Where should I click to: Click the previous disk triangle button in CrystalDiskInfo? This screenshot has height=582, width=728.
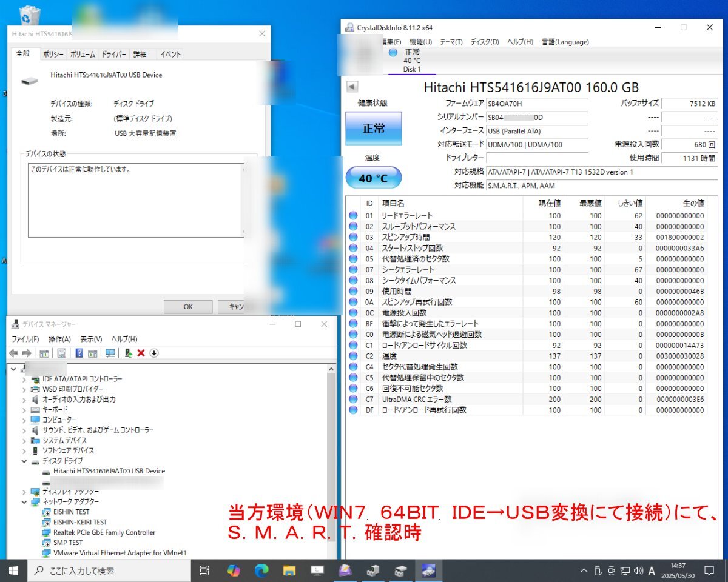(352, 87)
